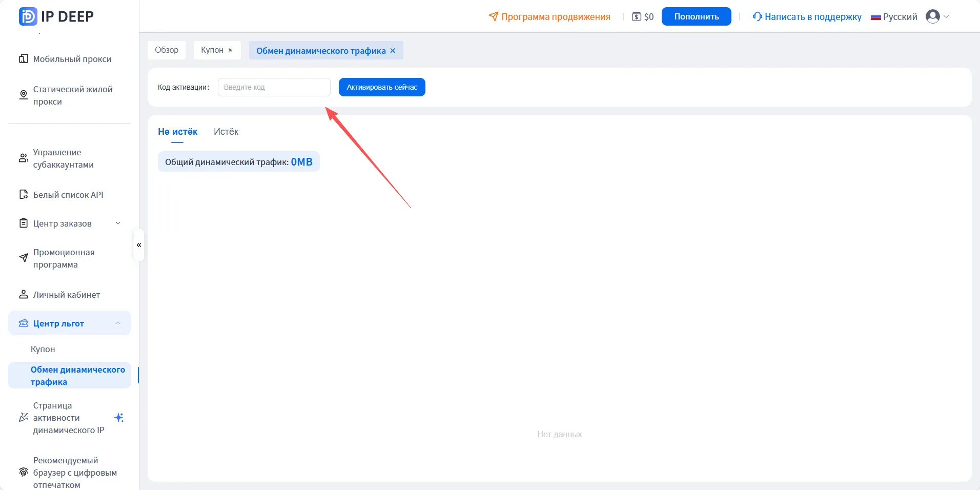This screenshot has width=980, height=490.
Task: Focus the Введите код activation input
Action: 274,87
